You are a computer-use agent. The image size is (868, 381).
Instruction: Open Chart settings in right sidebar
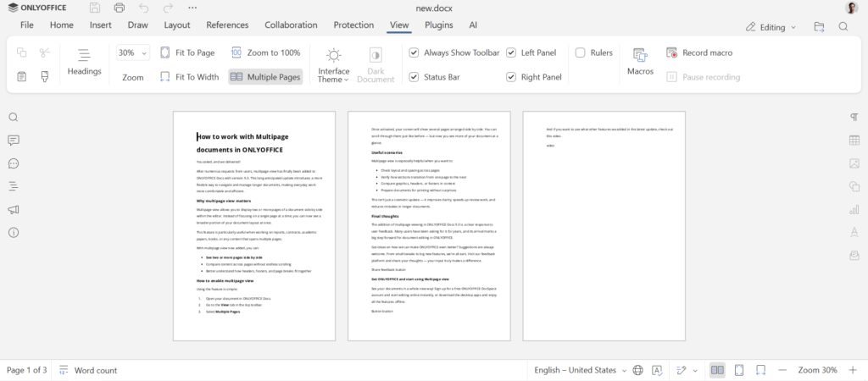click(x=854, y=210)
